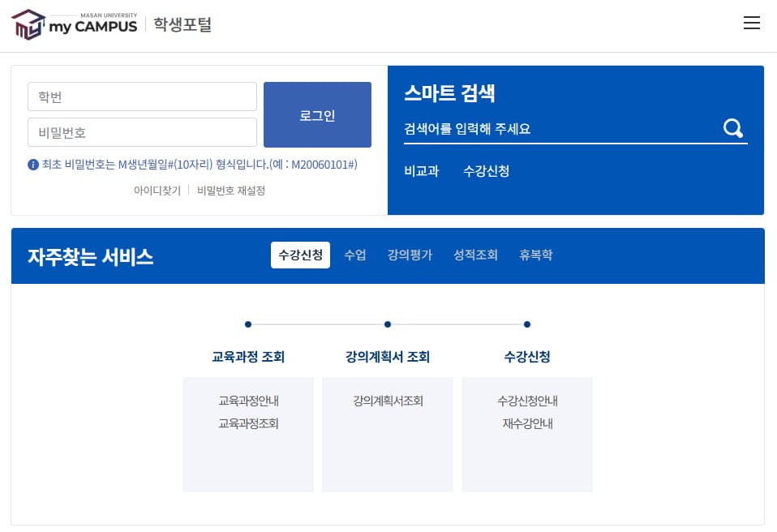Viewport: 777px width, 532px height.
Task: Click the 학번 input field
Action: click(x=142, y=96)
